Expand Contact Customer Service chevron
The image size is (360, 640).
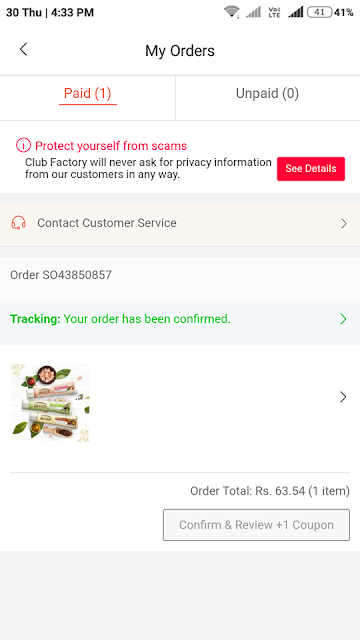pos(344,223)
